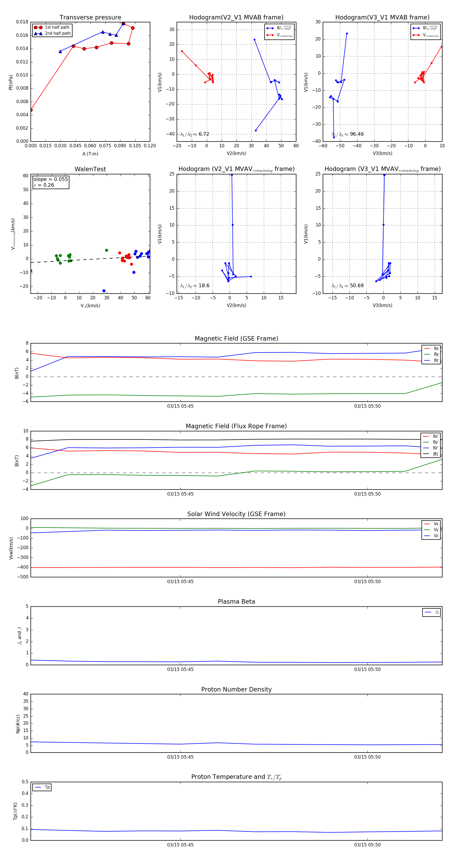The image size is (473, 868).
Task: Select the Bz' legend entry
Action: point(431,448)
